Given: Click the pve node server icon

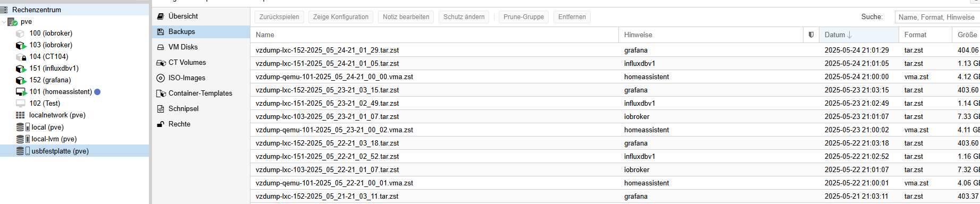Looking at the screenshot, I should 13,22.
